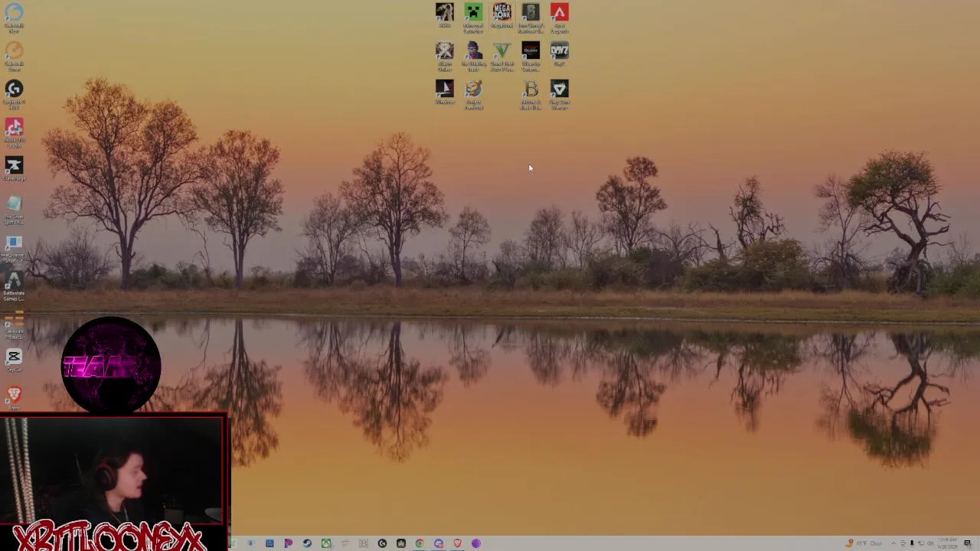This screenshot has height=551, width=980.
Task: Open the Brave icon in the taskbar
Action: click(x=457, y=543)
